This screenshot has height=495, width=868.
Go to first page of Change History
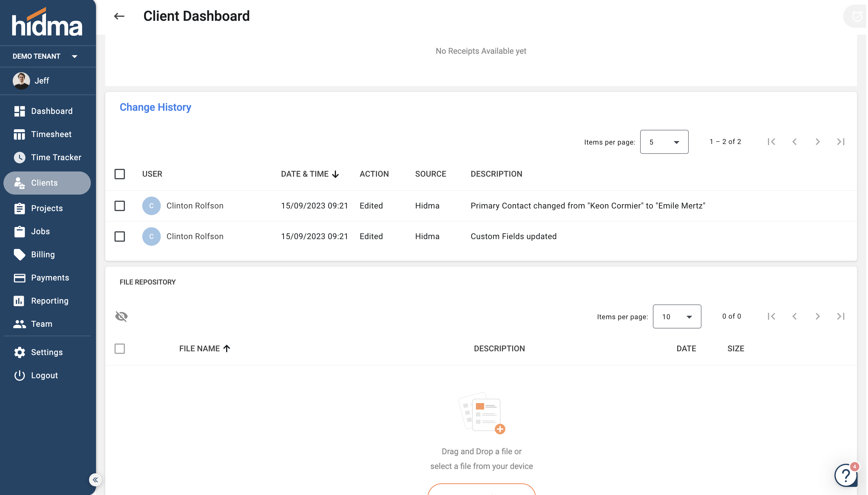(771, 142)
